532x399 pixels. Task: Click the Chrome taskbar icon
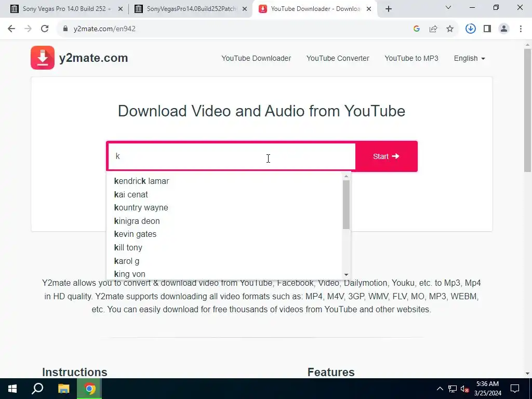pos(89,389)
